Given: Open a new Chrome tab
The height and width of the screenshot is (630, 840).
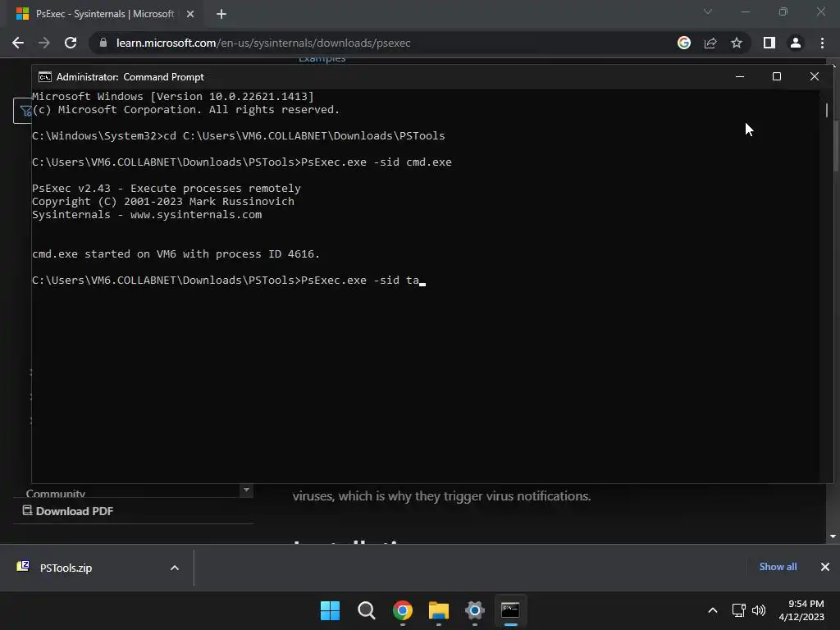Looking at the screenshot, I should coord(221,14).
